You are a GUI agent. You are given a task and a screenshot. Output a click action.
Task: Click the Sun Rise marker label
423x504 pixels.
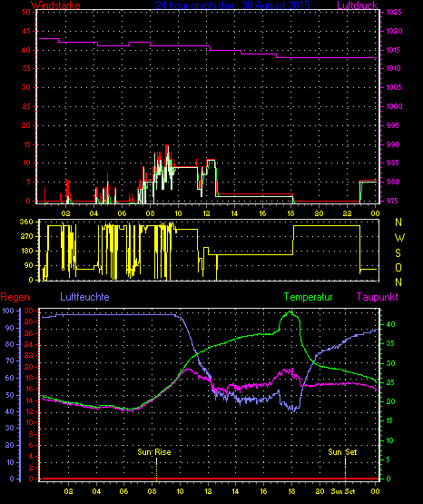pyautogui.click(x=154, y=452)
